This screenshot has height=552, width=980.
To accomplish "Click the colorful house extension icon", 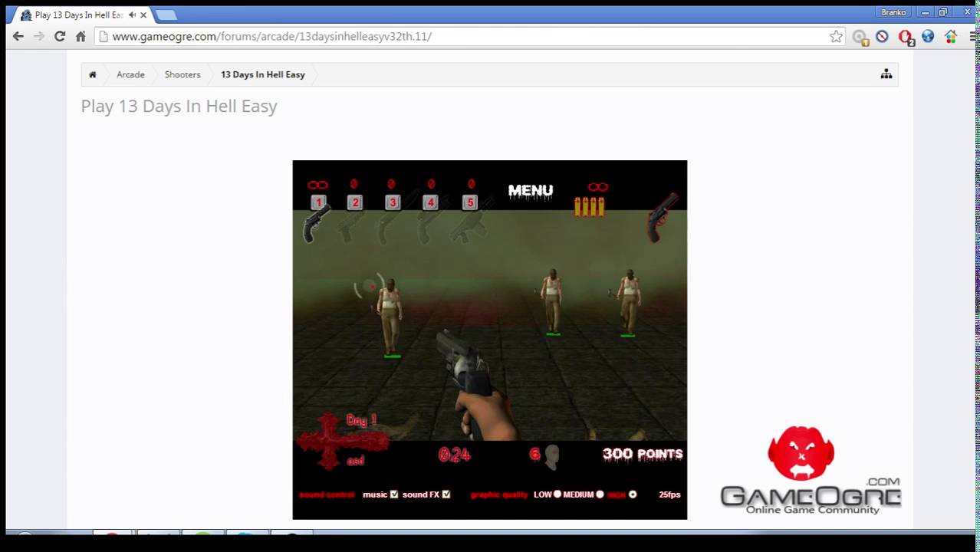I will tap(951, 36).
